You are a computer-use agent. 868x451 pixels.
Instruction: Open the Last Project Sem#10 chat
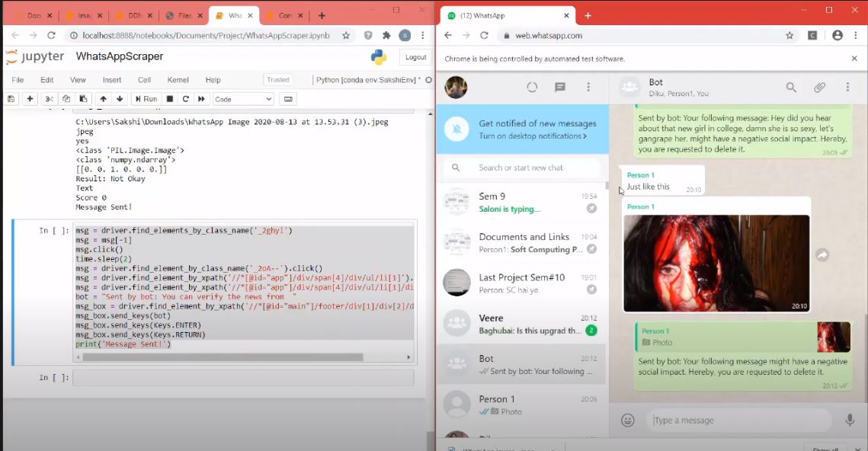pos(521,283)
